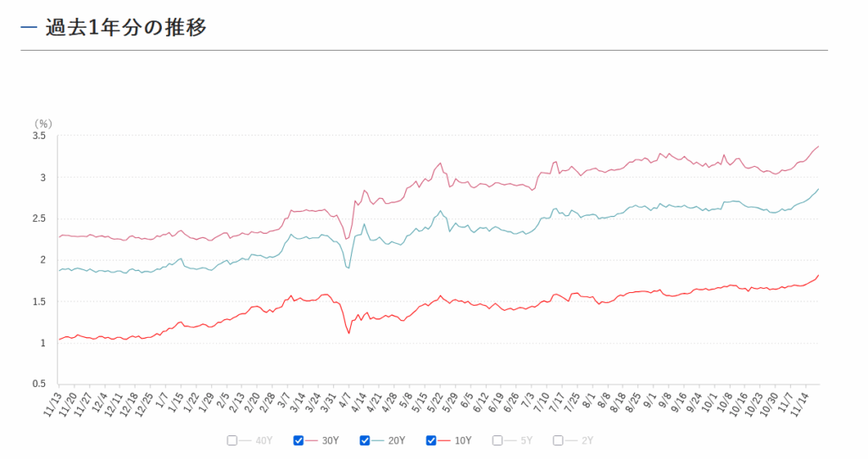Click the teal 20Y legend line swatch
868x459 pixels.
point(378,440)
